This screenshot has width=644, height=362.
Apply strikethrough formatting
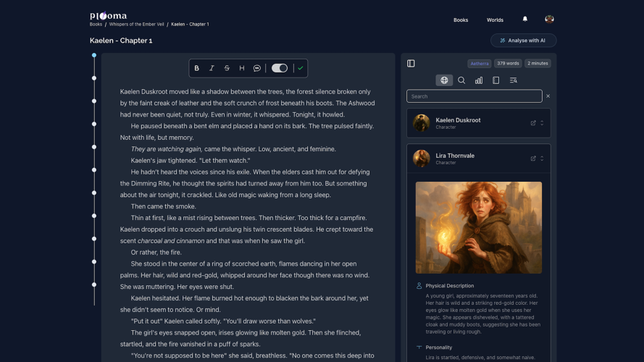(227, 68)
